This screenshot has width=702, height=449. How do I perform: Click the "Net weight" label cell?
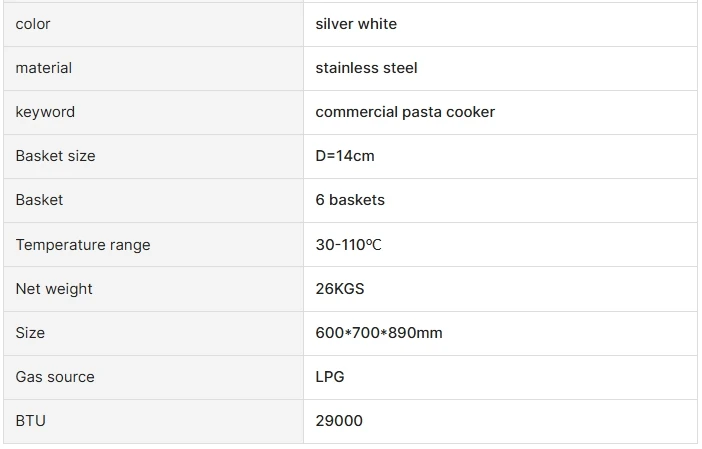(x=54, y=289)
